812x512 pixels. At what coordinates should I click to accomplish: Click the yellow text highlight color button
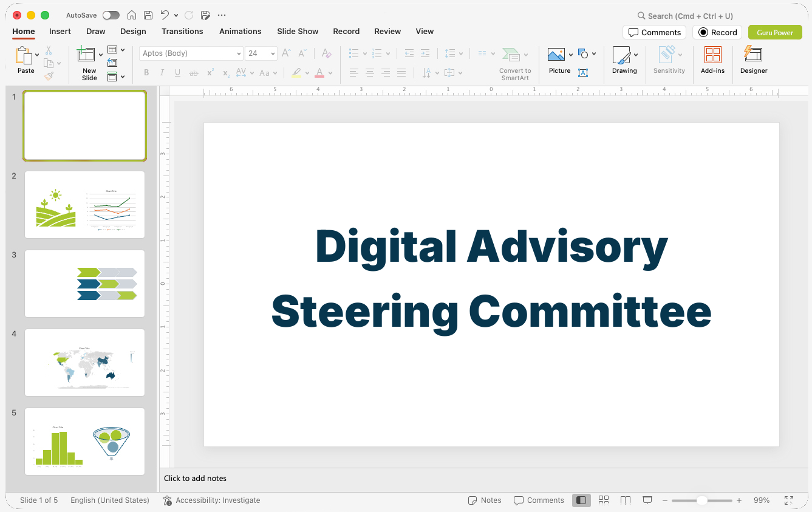[296, 73]
